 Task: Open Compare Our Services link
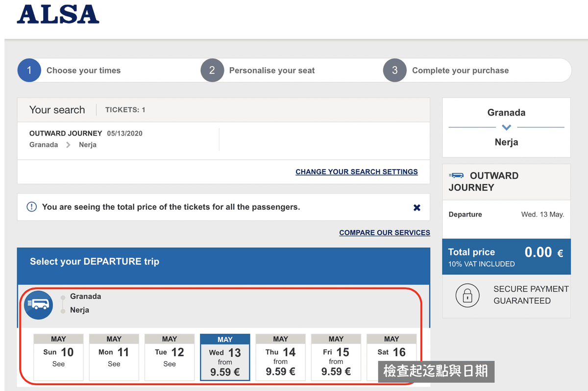(385, 232)
